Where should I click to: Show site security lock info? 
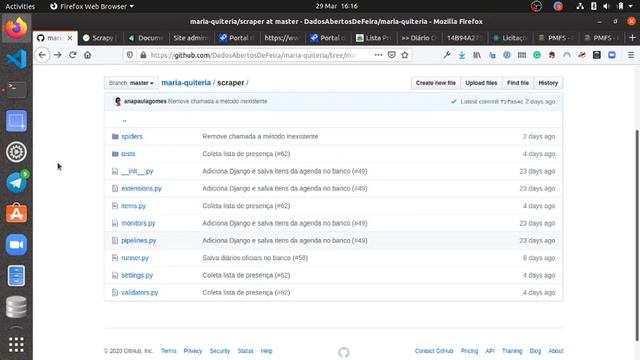[143, 55]
